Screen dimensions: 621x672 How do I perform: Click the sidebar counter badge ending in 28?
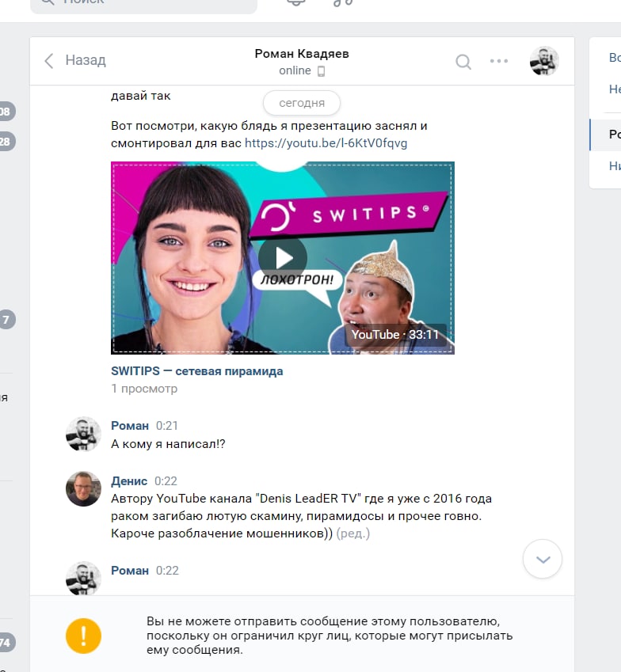coord(6,142)
